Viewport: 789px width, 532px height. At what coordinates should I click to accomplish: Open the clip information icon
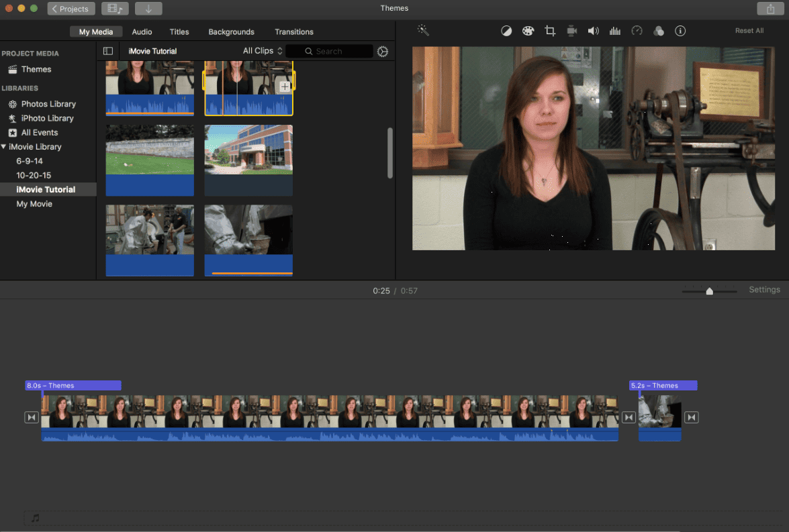point(680,31)
